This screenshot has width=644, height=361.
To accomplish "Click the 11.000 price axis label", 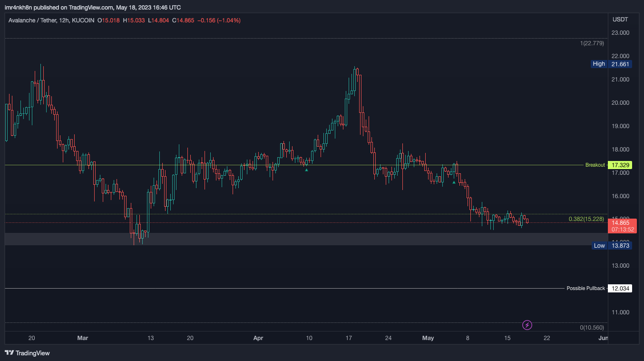I will tap(621, 312).
